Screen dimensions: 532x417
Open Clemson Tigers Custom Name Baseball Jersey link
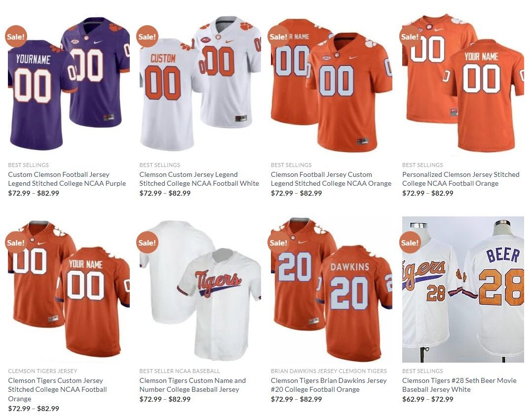pyautogui.click(x=192, y=385)
